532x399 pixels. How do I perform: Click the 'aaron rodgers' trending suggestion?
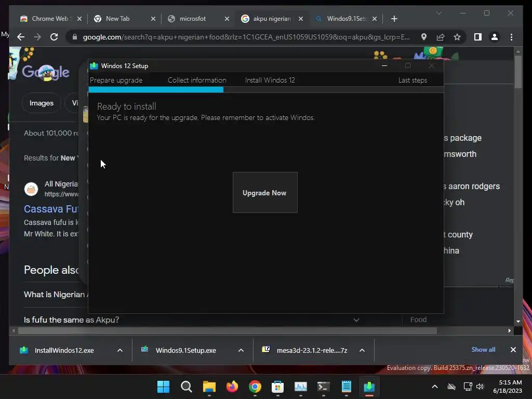(472, 187)
